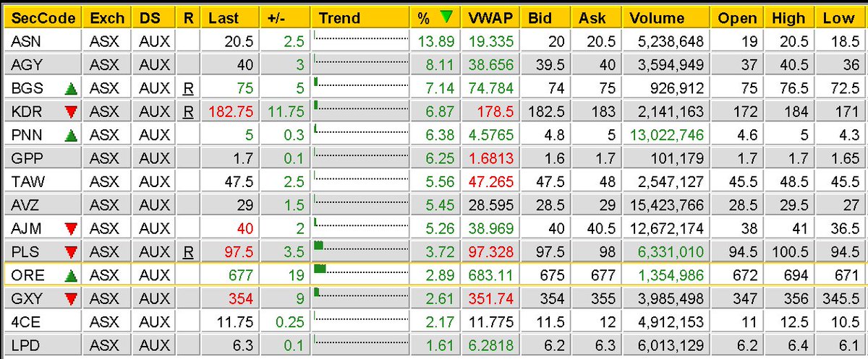The width and height of the screenshot is (868, 359).
Task: Click the ORE security code
Action: [27, 275]
